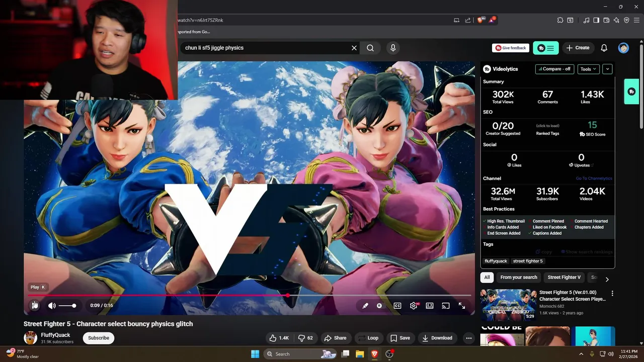This screenshot has width=644, height=362.
Task: Select the 'Street Fighter V' filter chip
Action: 564,277
